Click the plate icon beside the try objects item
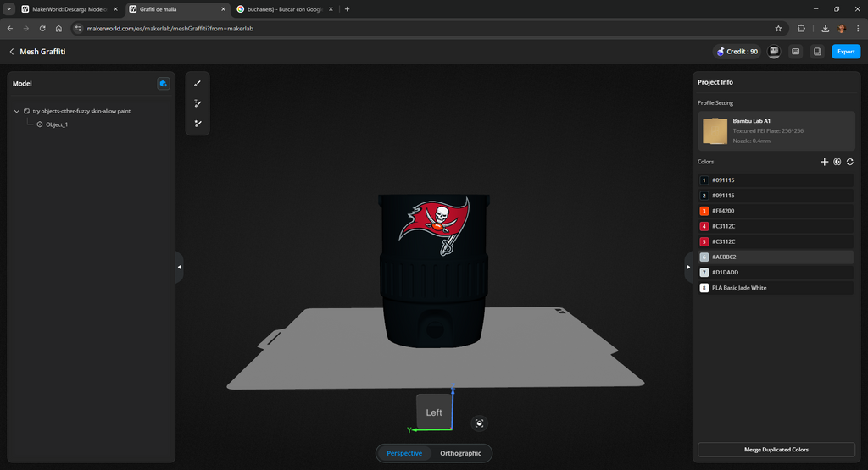The width and height of the screenshot is (868, 470). pos(26,111)
